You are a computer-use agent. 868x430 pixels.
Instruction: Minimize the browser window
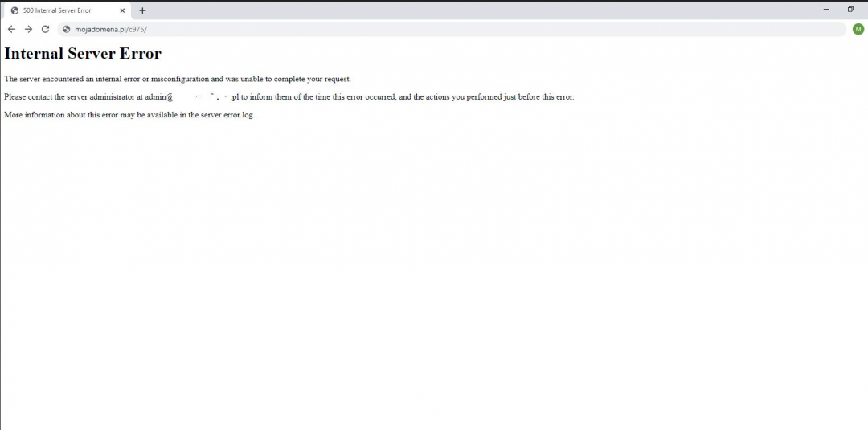pos(826,10)
